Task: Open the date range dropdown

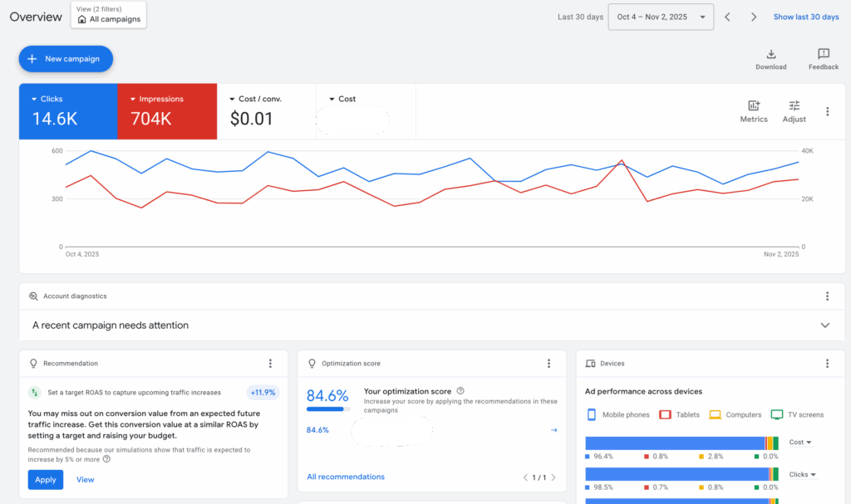Action: pyautogui.click(x=661, y=17)
